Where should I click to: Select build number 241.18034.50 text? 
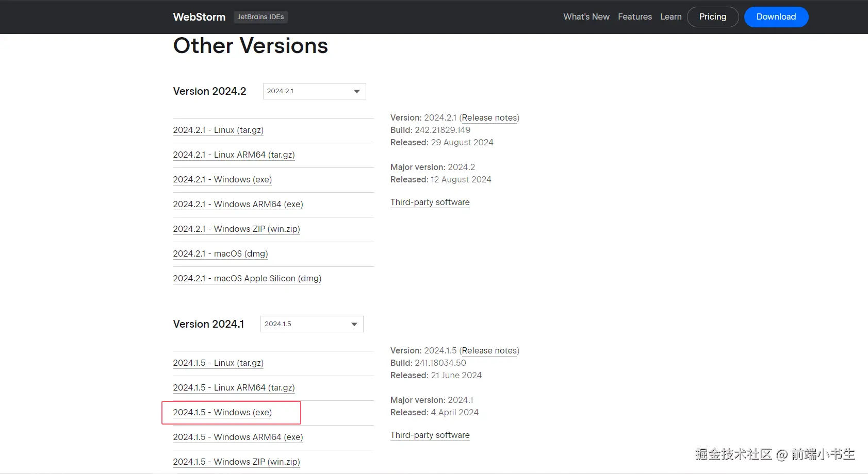440,363
